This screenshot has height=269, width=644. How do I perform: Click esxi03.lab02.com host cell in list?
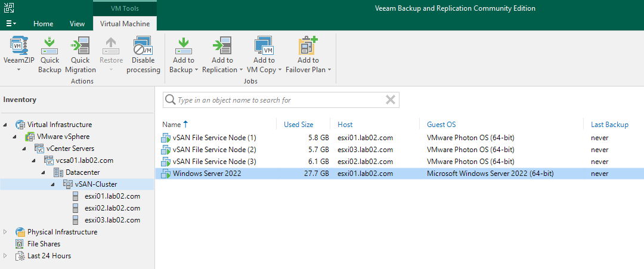coord(365,150)
